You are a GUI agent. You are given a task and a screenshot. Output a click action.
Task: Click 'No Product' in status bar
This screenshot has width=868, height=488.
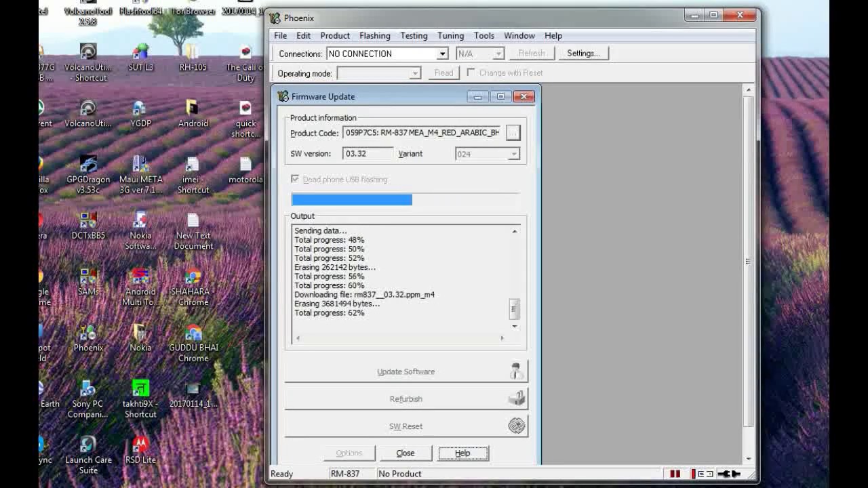400,474
